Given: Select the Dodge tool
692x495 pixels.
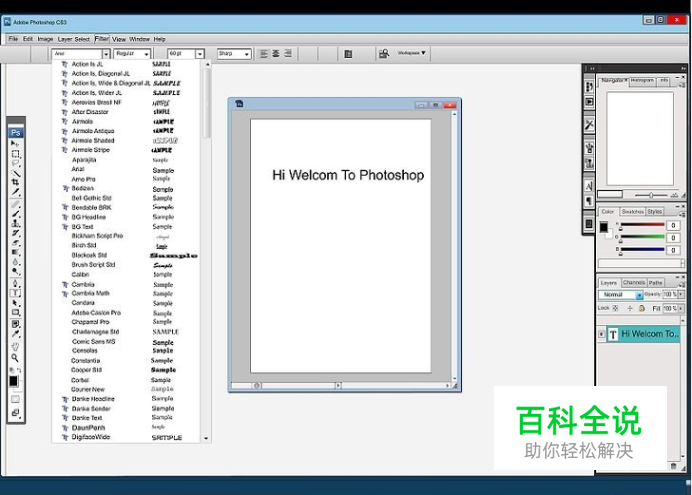Looking at the screenshot, I should click(x=15, y=272).
